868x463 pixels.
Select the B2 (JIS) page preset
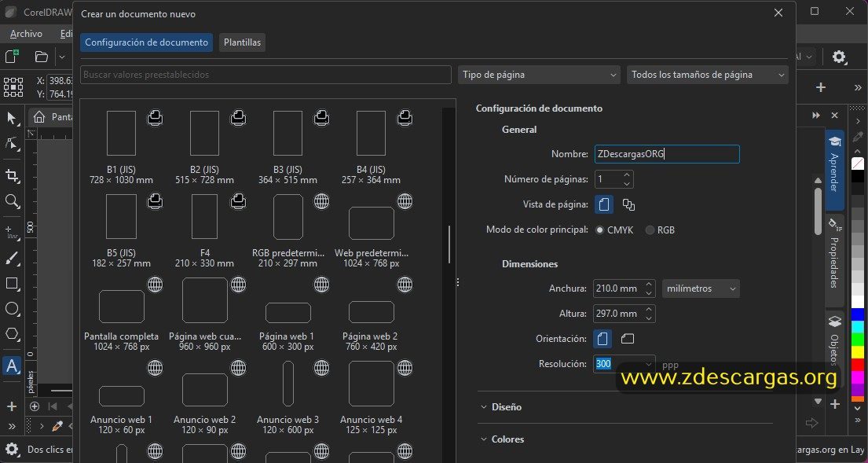pos(204,147)
